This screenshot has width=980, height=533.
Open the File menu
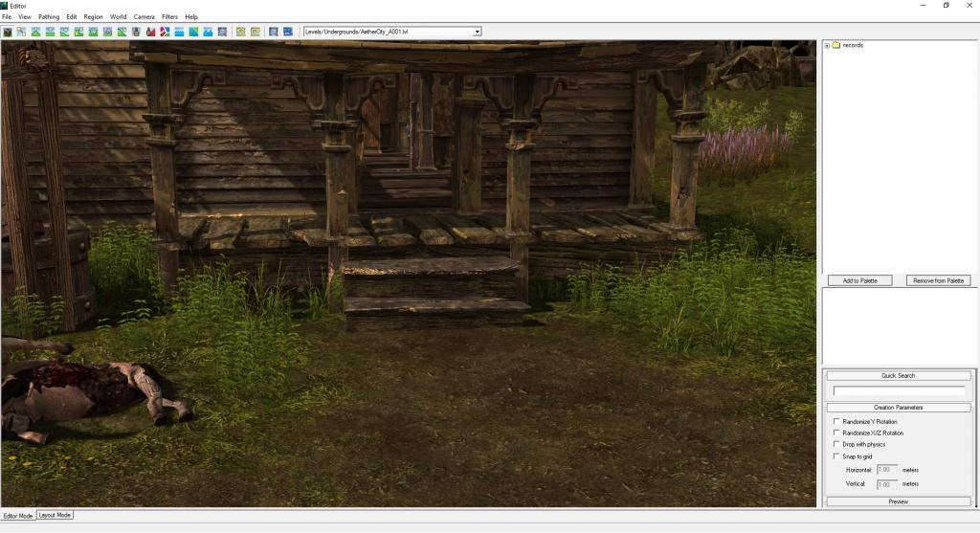click(x=7, y=17)
